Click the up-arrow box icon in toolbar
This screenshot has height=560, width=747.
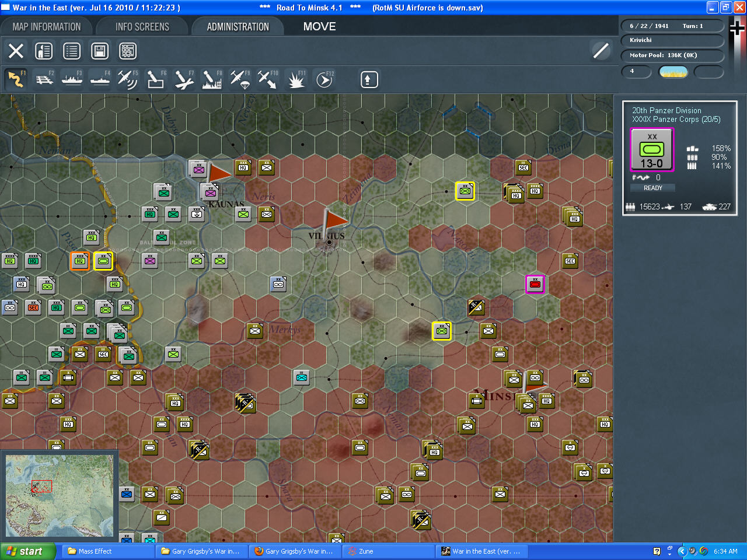pos(369,79)
